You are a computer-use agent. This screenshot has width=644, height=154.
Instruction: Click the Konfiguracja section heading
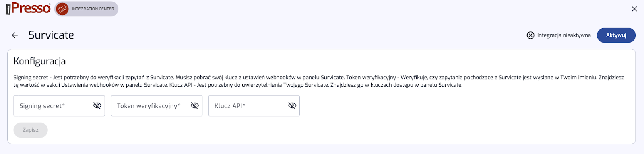(x=39, y=61)
